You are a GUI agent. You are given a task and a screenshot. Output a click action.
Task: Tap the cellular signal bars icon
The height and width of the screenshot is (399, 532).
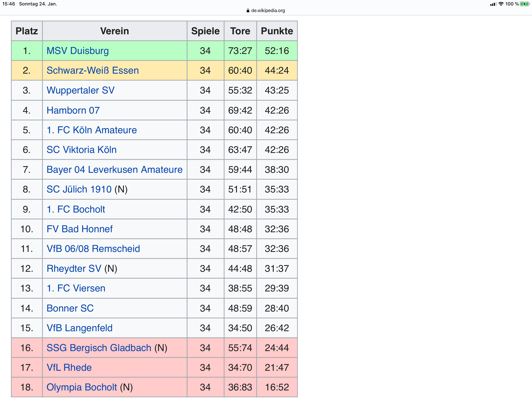(493, 4)
